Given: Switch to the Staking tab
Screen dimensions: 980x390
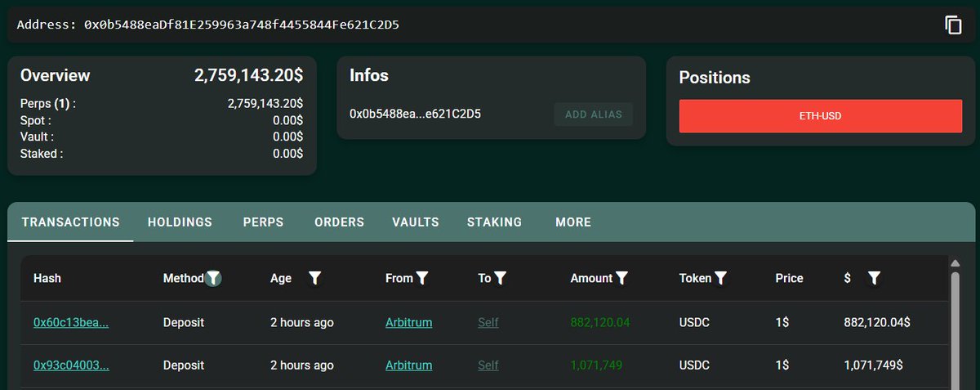Looking at the screenshot, I should click(494, 222).
